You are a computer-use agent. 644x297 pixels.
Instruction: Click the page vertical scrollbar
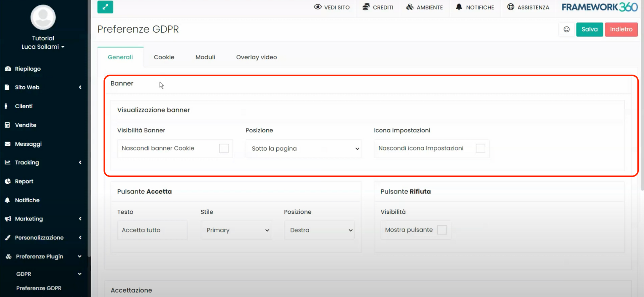coord(642,96)
